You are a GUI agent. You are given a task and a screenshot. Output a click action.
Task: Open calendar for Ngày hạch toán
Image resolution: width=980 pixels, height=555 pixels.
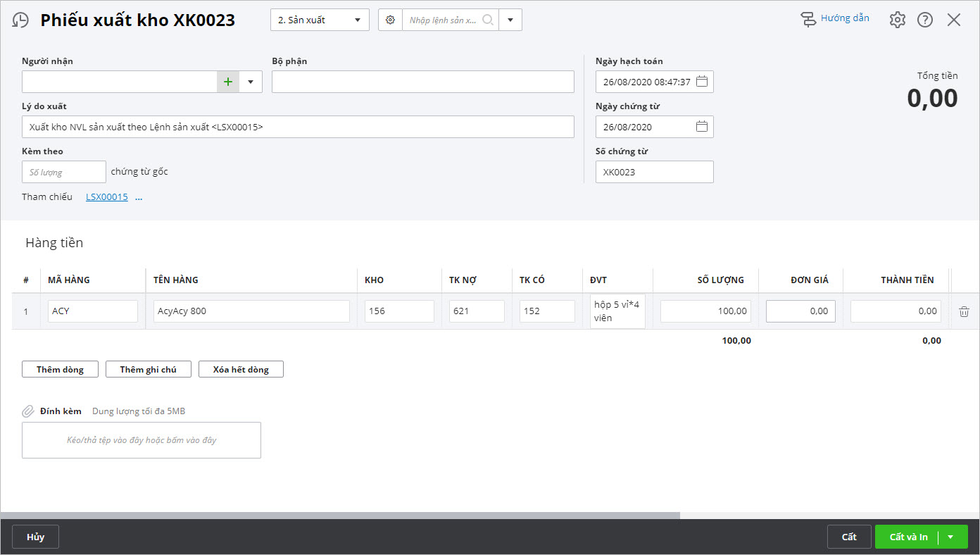pos(701,82)
